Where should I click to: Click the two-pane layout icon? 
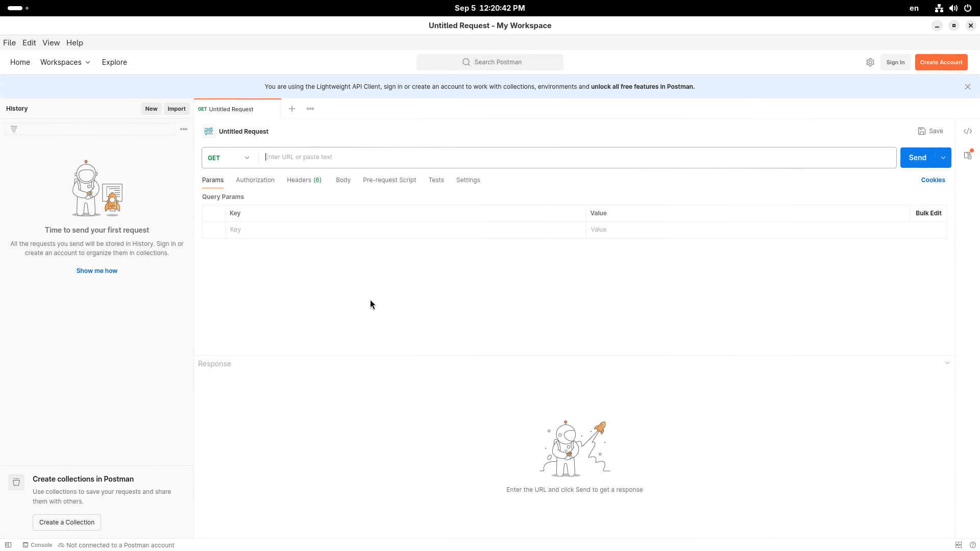coord(959,545)
